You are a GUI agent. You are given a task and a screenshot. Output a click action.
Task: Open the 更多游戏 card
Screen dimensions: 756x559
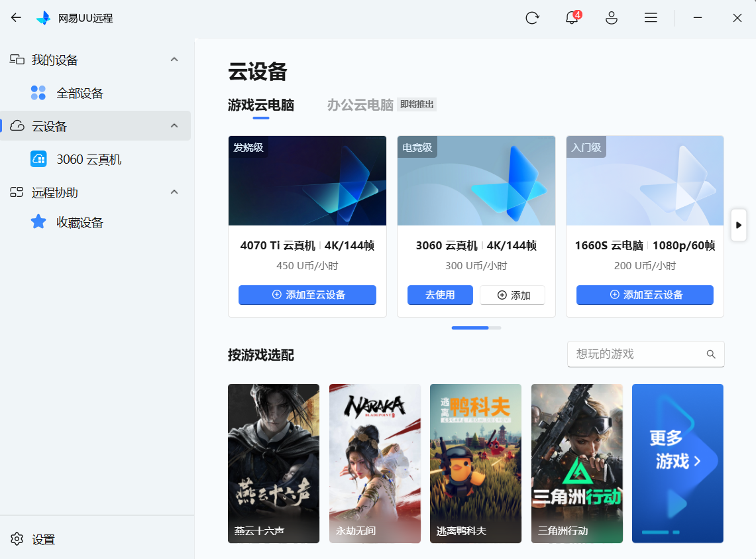click(x=677, y=464)
